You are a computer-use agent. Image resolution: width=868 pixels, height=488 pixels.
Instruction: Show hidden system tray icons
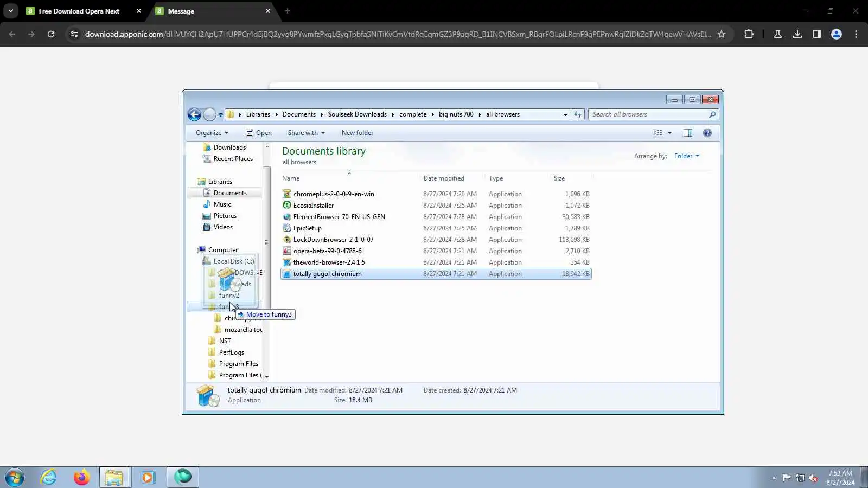774,478
